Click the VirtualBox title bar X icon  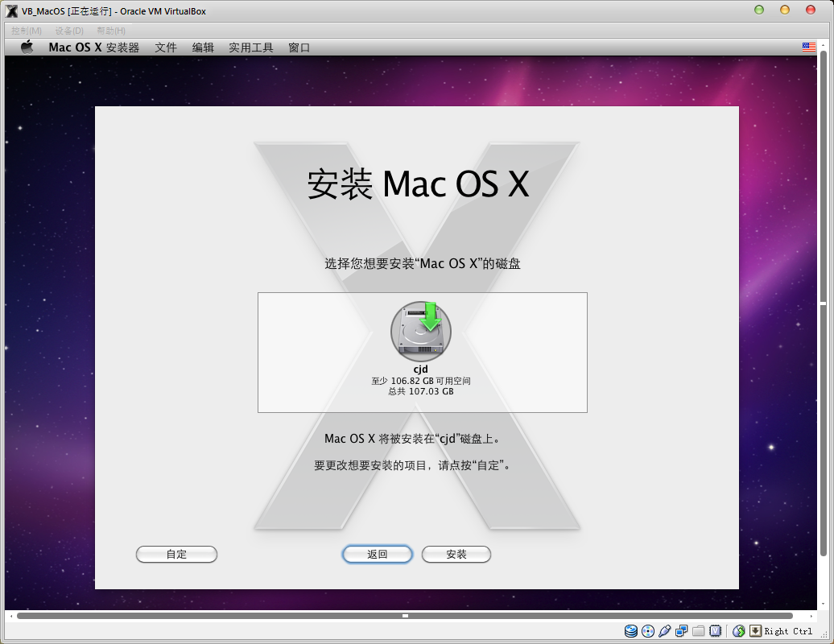point(11,11)
